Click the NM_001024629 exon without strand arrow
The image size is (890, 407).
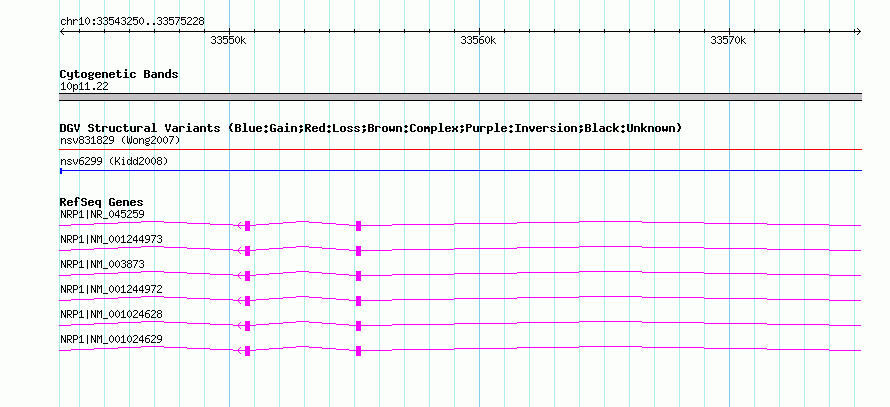pyautogui.click(x=359, y=351)
